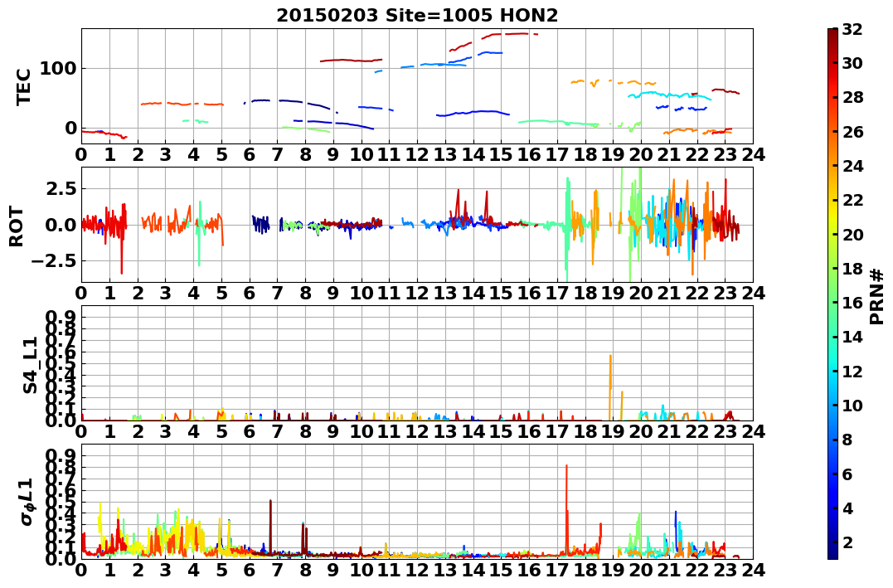Click the colorbar tick label 4
893x588 pixels.
pos(848,508)
